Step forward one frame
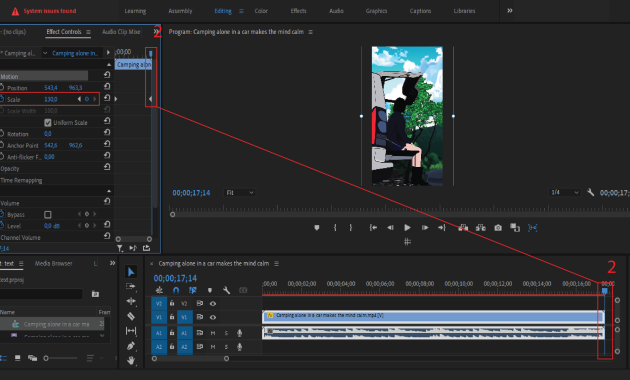 pos(425,228)
